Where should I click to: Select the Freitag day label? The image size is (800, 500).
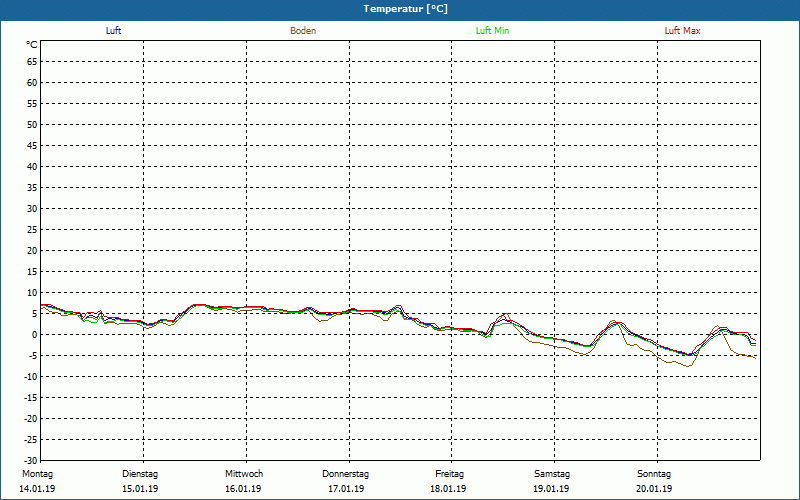[x=449, y=474]
